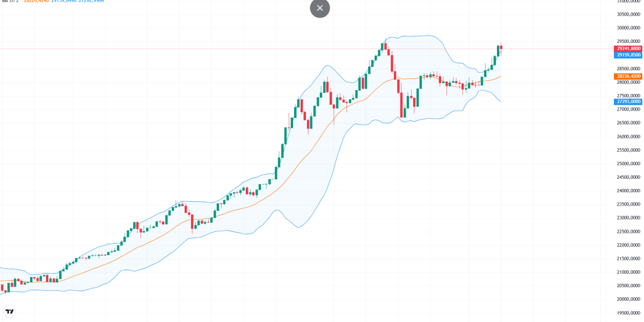Click the red current price label 29241.8800

pos(628,48)
